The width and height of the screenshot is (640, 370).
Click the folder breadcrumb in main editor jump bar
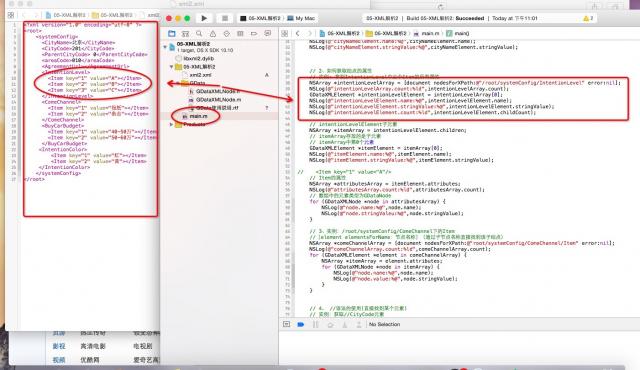[x=387, y=33]
